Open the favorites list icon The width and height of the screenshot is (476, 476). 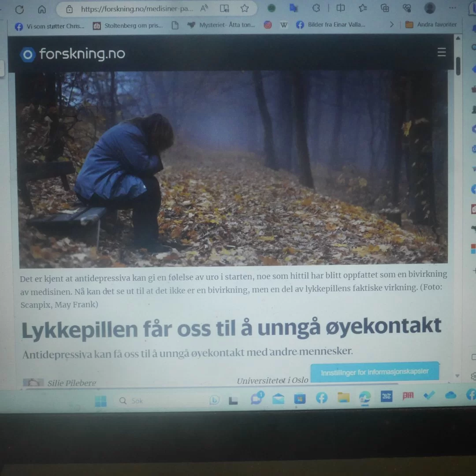click(x=363, y=8)
